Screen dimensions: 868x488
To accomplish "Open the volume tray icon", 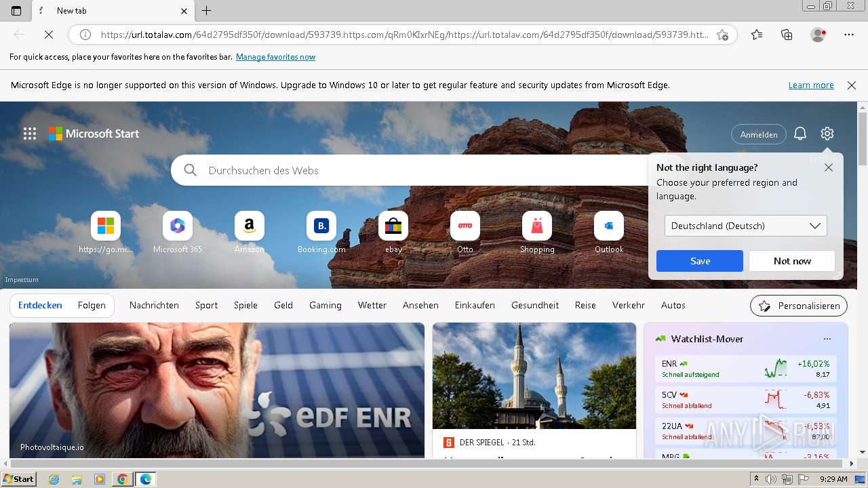I will (x=771, y=479).
